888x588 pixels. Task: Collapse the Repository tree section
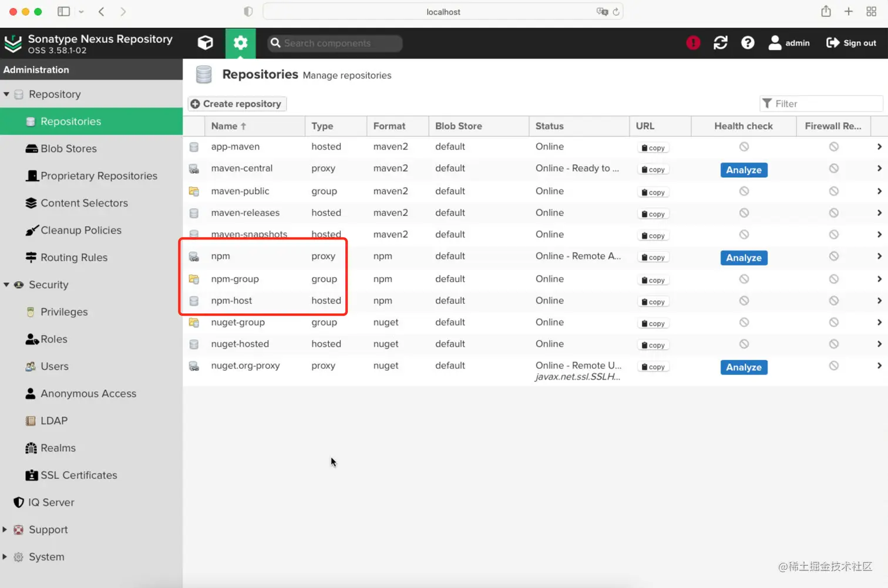6,94
